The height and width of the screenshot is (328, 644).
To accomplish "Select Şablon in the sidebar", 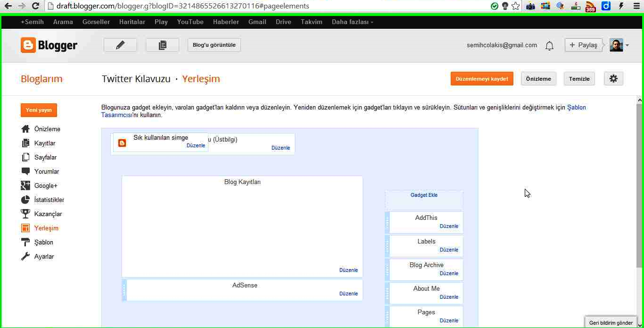I will [37, 242].
